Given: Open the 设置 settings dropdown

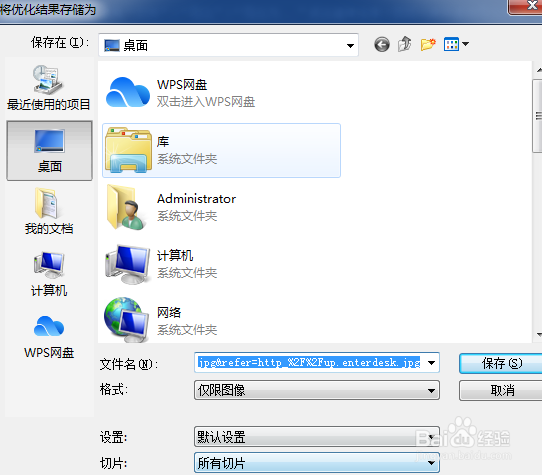Looking at the screenshot, I should pyautogui.click(x=317, y=437).
